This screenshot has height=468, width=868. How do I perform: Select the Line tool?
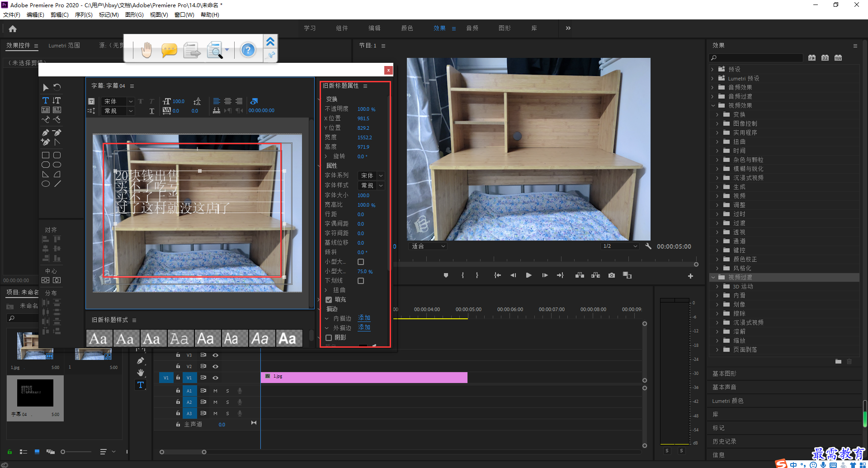click(57, 184)
